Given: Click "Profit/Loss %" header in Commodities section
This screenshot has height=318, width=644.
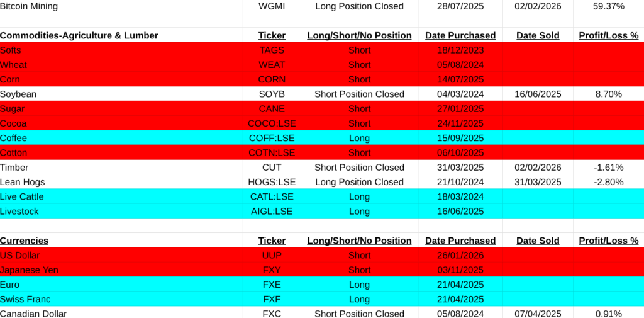Looking at the screenshot, I should pyautogui.click(x=608, y=35).
